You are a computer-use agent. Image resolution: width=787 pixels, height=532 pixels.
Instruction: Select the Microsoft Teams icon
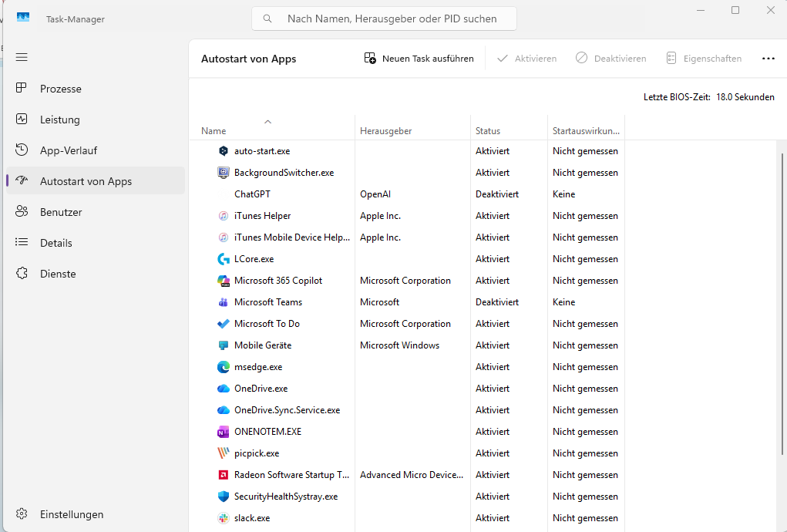222,301
